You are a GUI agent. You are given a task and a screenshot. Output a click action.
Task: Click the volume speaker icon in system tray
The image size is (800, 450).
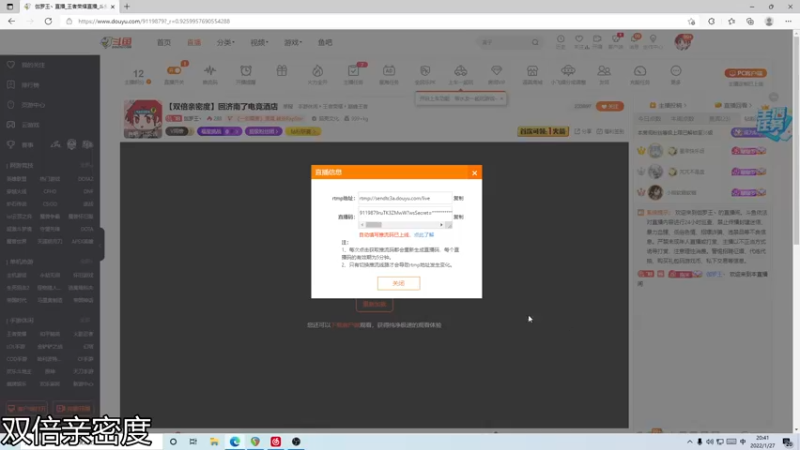click(x=710, y=442)
